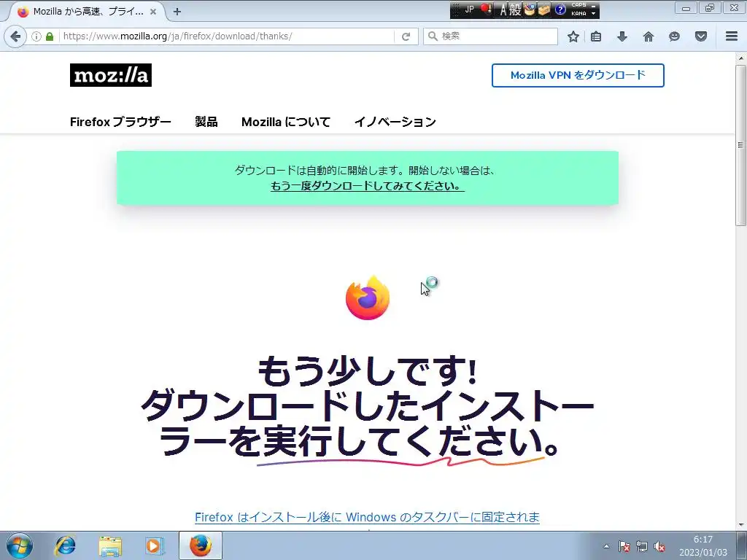Open イノベーション navigation menu

click(395, 122)
